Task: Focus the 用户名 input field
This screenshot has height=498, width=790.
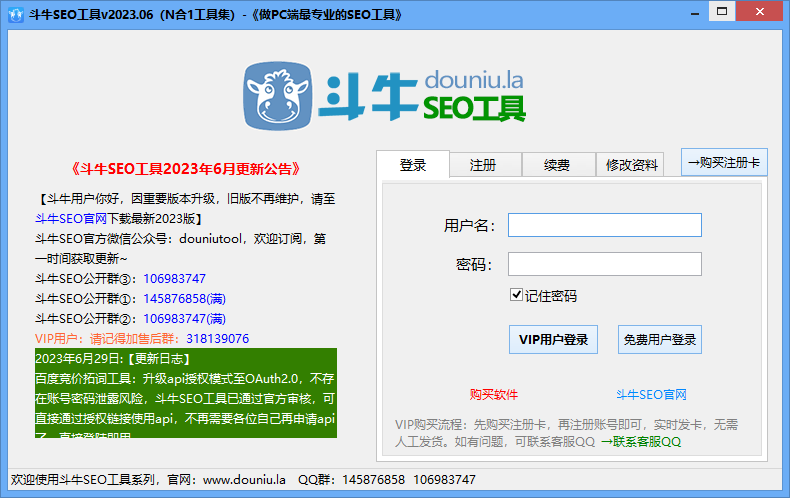Action: click(x=605, y=225)
